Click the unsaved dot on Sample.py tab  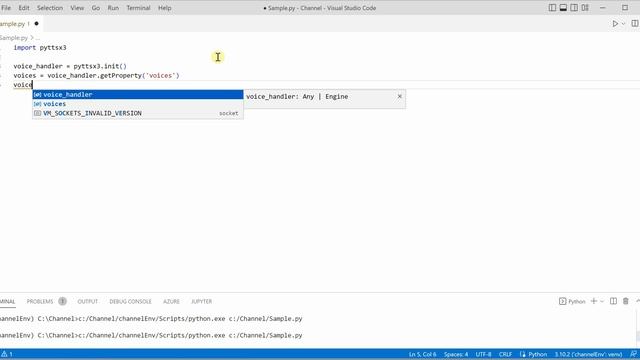click(x=36, y=24)
